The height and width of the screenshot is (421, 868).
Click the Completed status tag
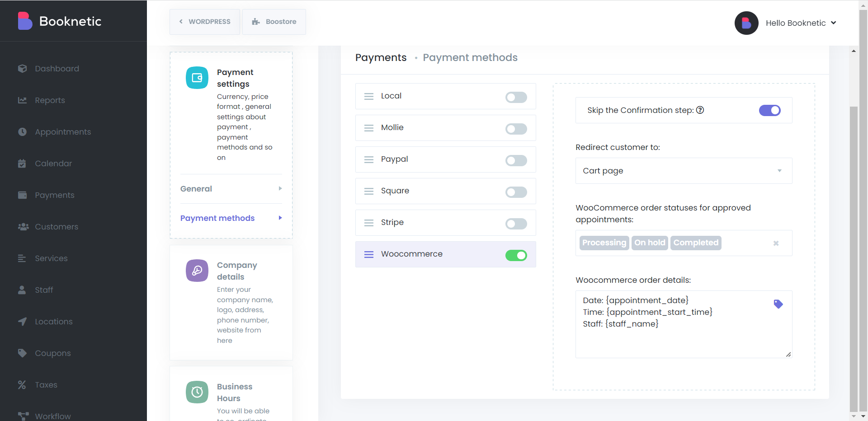pyautogui.click(x=696, y=243)
